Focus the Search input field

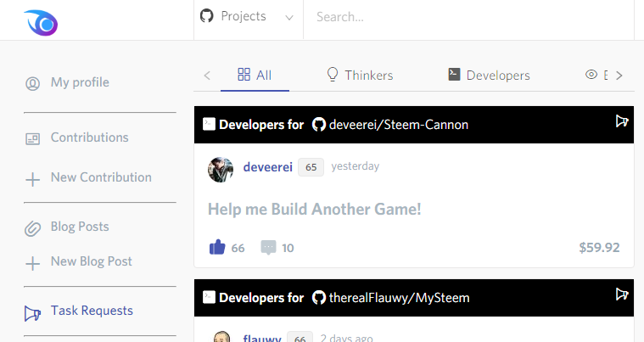coord(468,17)
